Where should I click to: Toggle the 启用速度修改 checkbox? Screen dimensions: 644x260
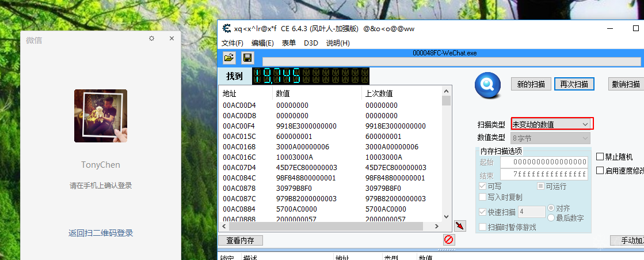point(600,170)
